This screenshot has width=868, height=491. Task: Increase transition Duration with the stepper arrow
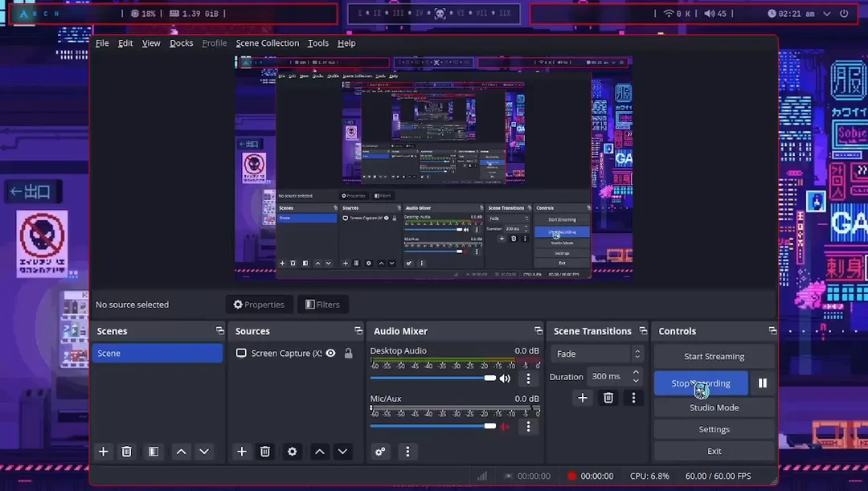click(x=637, y=372)
